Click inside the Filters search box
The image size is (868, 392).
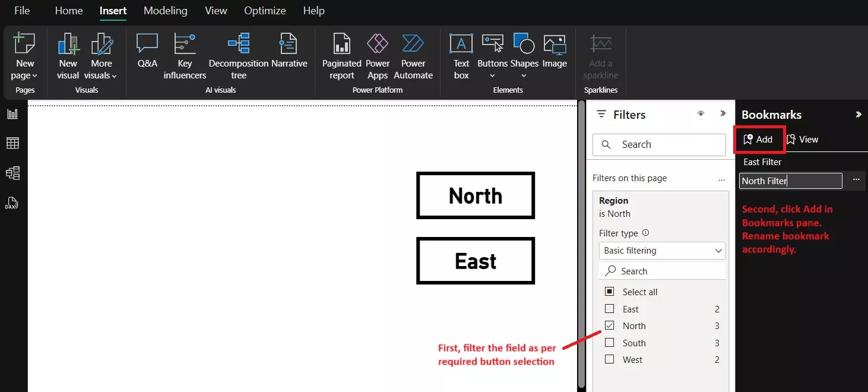point(659,144)
